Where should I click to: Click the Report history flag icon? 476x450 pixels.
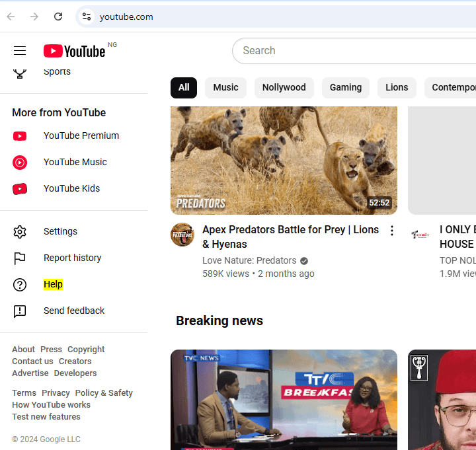(20, 258)
